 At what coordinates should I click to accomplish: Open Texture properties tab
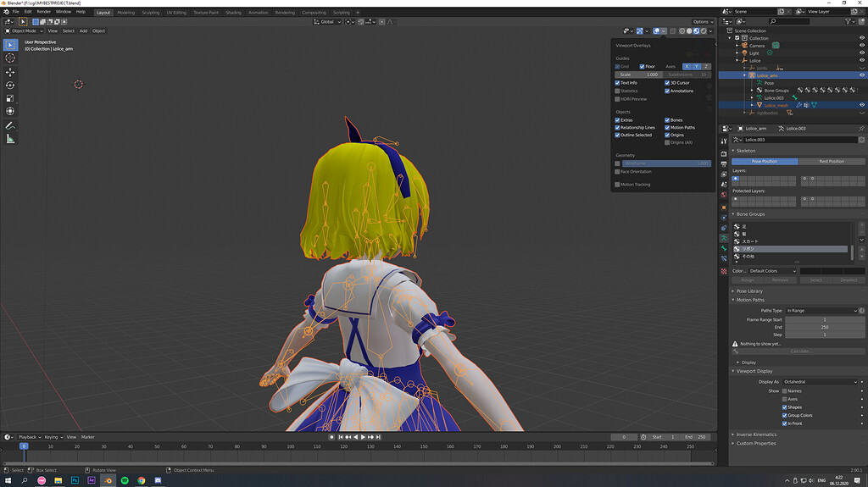[x=724, y=271]
